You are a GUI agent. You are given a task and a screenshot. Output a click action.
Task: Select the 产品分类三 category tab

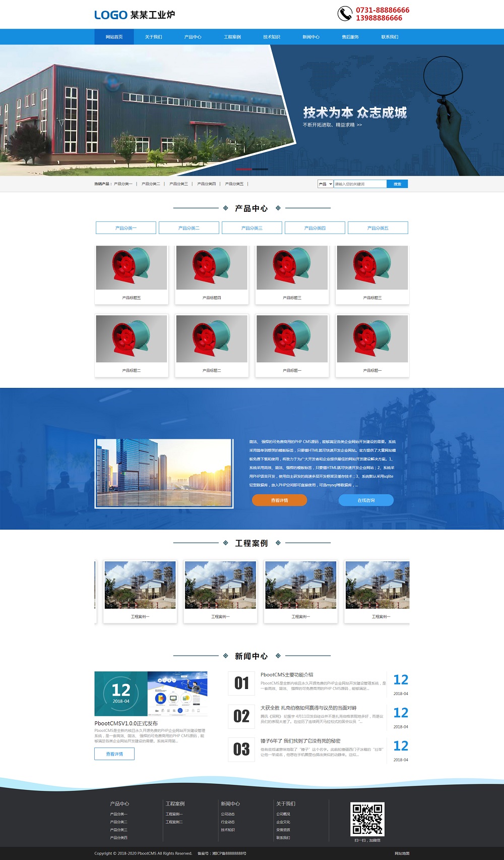point(252,228)
